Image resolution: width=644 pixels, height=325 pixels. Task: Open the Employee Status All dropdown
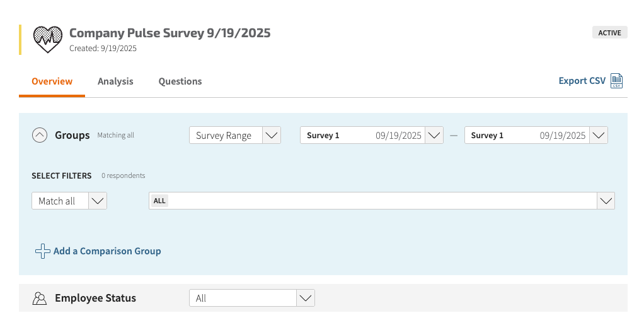(252, 298)
